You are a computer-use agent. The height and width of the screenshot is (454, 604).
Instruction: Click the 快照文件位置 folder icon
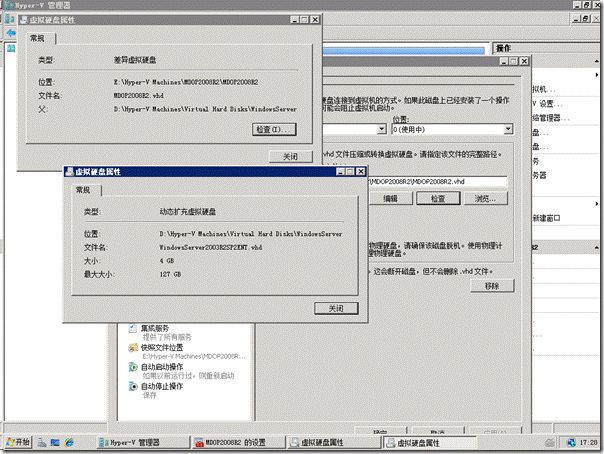click(x=133, y=348)
